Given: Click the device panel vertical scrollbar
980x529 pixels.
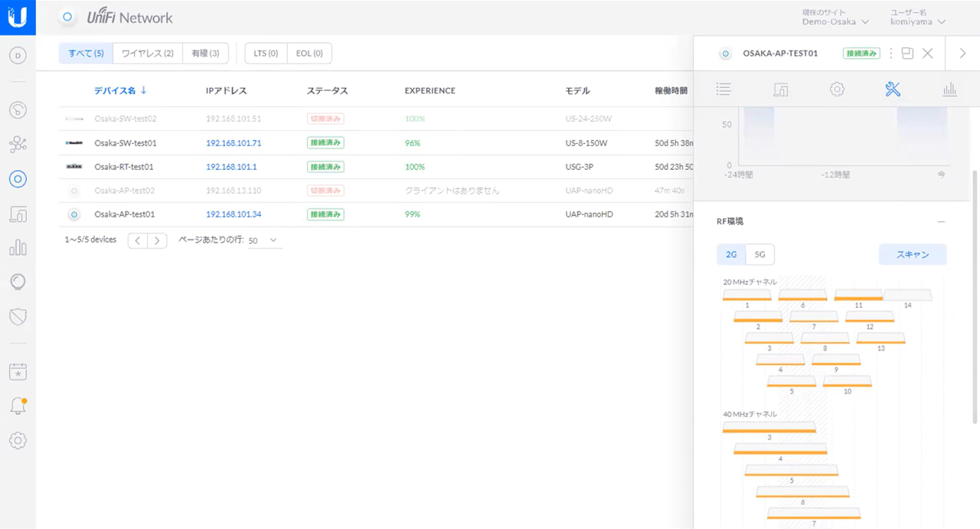Looking at the screenshot, I should click(x=975, y=297).
